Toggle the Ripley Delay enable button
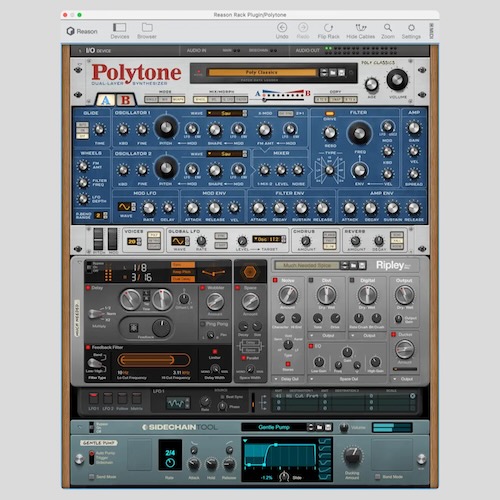The image size is (500, 500). click(x=88, y=288)
